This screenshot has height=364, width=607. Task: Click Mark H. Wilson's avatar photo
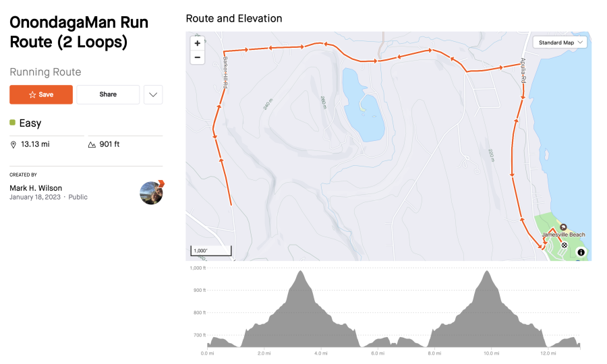(151, 192)
